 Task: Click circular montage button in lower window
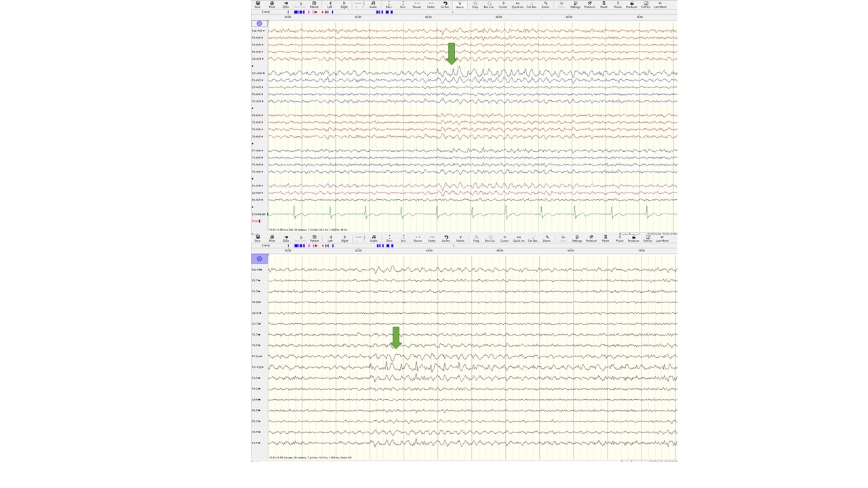259,259
